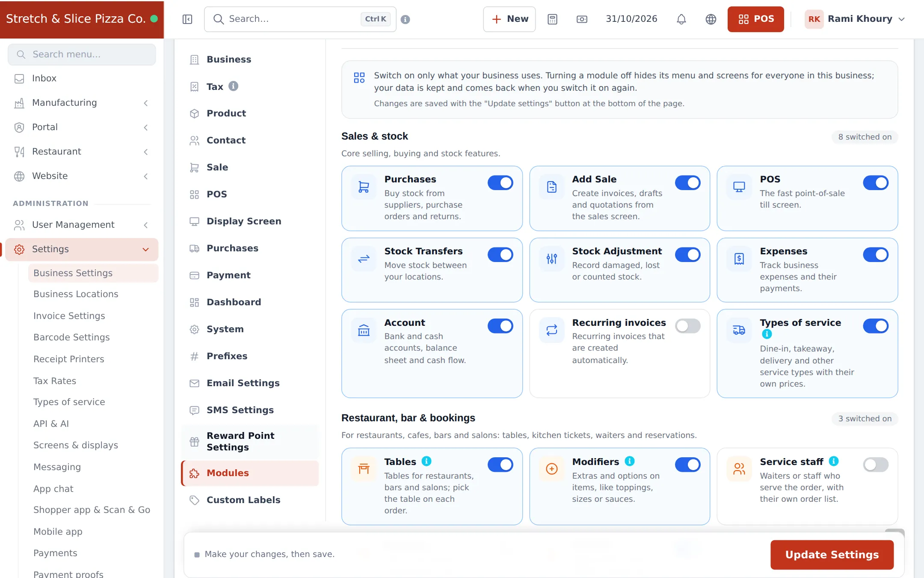Click the New button
This screenshot has width=924, height=578.
click(x=509, y=19)
